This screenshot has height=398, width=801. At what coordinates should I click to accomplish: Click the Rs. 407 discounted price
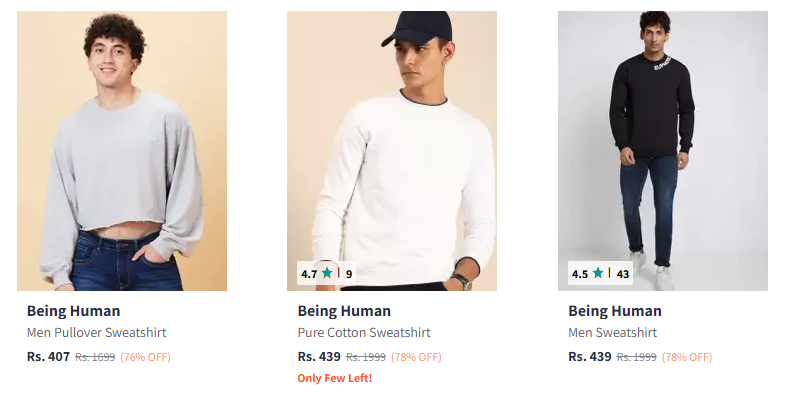pos(48,357)
